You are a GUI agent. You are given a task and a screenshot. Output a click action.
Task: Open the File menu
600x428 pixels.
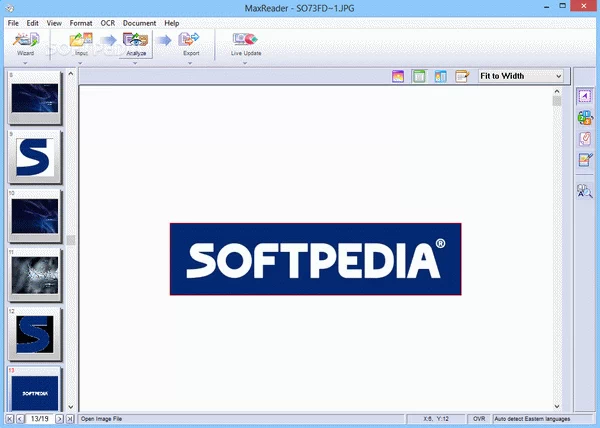coord(13,23)
